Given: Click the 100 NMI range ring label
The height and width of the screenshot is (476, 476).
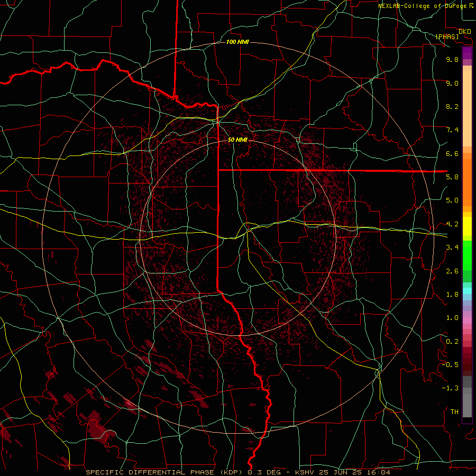Looking at the screenshot, I should pos(237,42).
